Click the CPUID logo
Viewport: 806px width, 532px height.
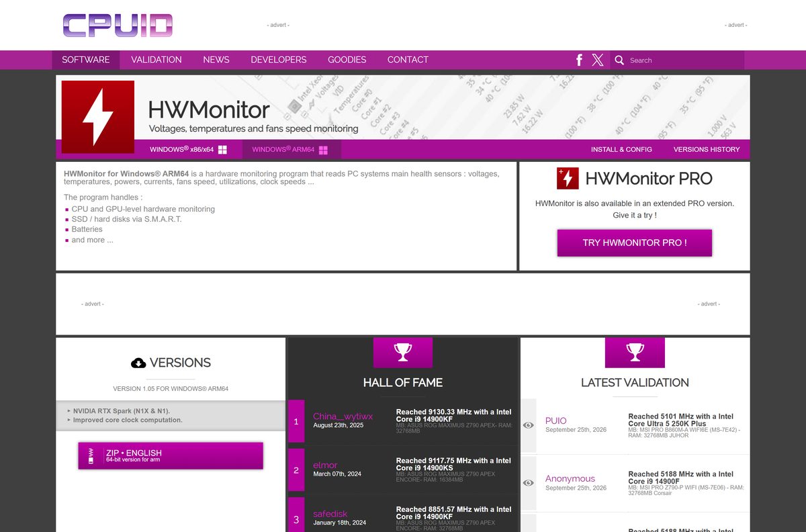point(118,25)
